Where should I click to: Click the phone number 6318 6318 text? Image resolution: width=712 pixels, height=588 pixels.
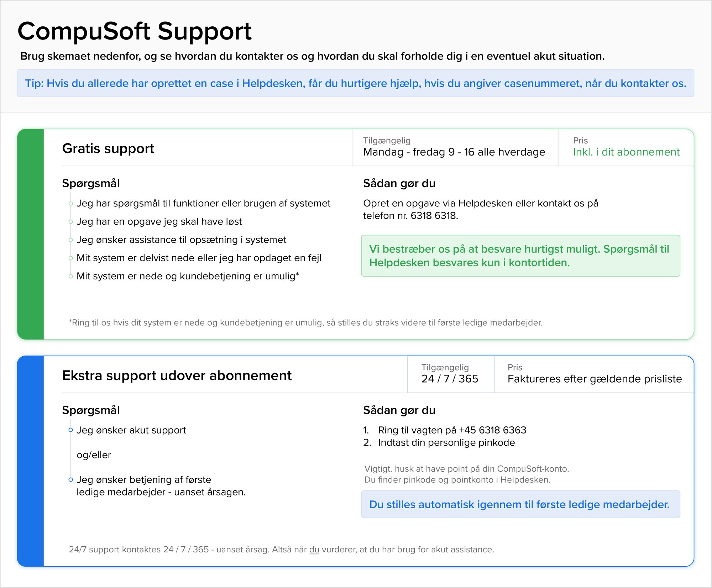[x=433, y=216]
